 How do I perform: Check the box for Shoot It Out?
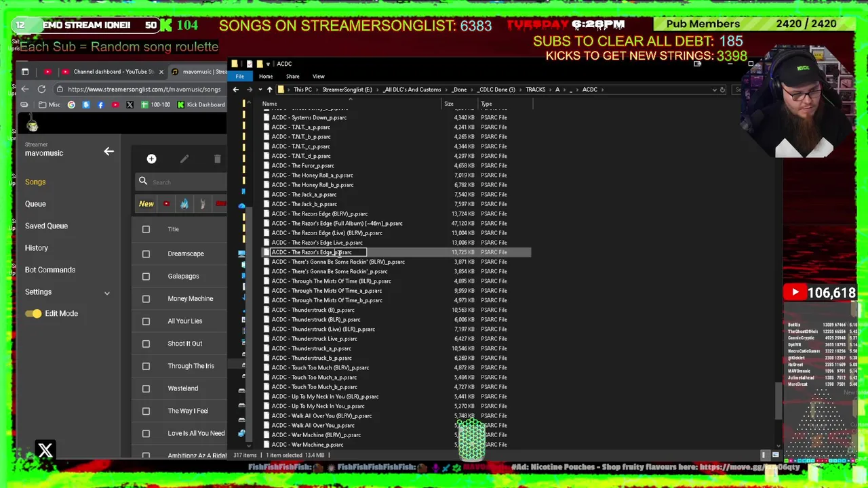pos(146,344)
